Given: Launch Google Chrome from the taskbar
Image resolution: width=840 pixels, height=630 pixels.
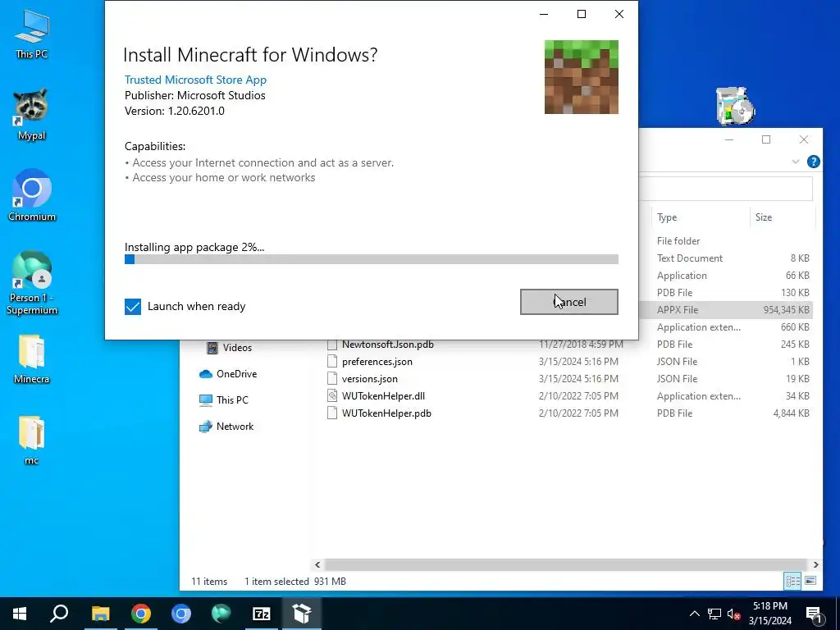Looking at the screenshot, I should [x=141, y=614].
